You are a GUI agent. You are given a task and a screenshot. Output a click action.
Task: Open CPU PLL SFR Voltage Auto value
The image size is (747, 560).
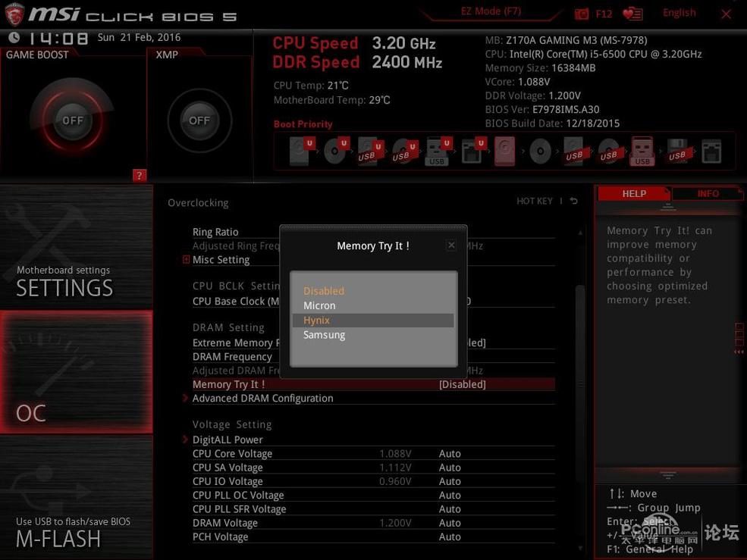[450, 509]
